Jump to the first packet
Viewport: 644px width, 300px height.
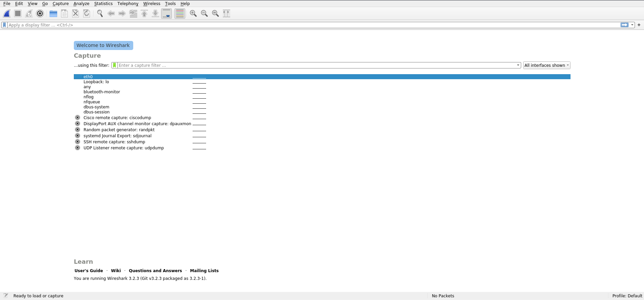[x=144, y=13]
